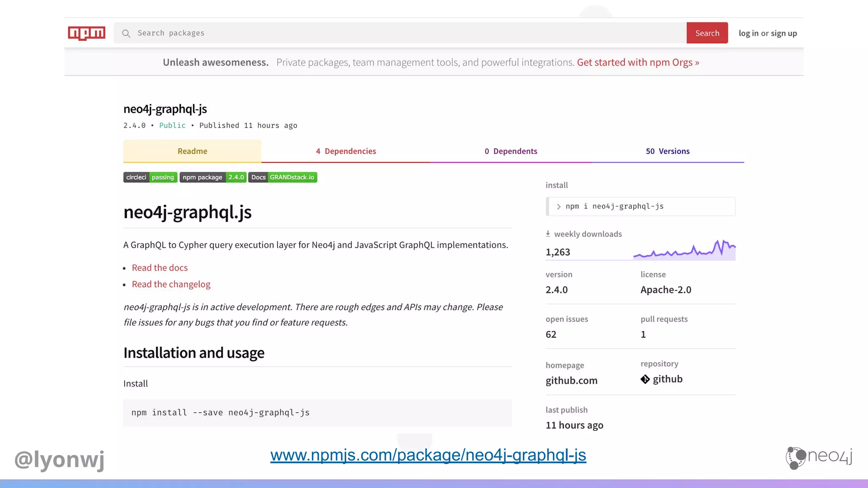The image size is (868, 488).
Task: Click the npm logo
Action: tap(86, 33)
